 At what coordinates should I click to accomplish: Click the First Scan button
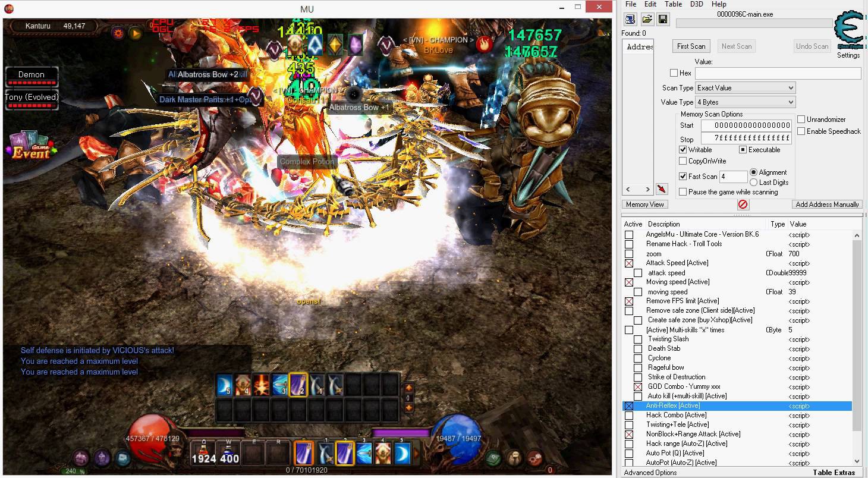coord(691,46)
